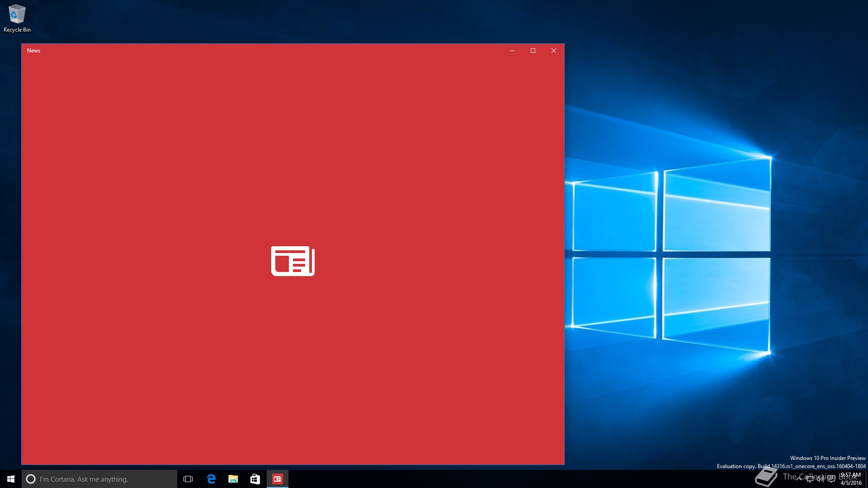Screen dimensions: 868x488
Task: Click the Show desktop sliver
Action: [867, 479]
